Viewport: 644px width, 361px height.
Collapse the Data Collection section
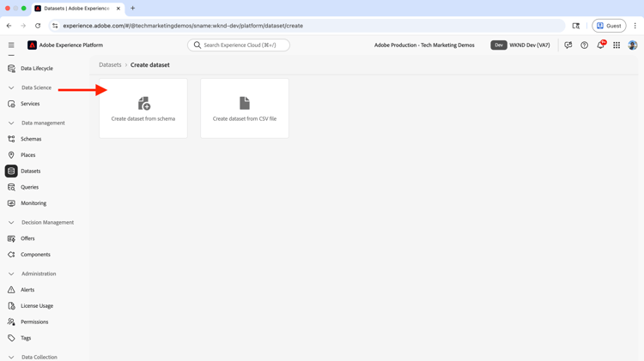click(11, 358)
